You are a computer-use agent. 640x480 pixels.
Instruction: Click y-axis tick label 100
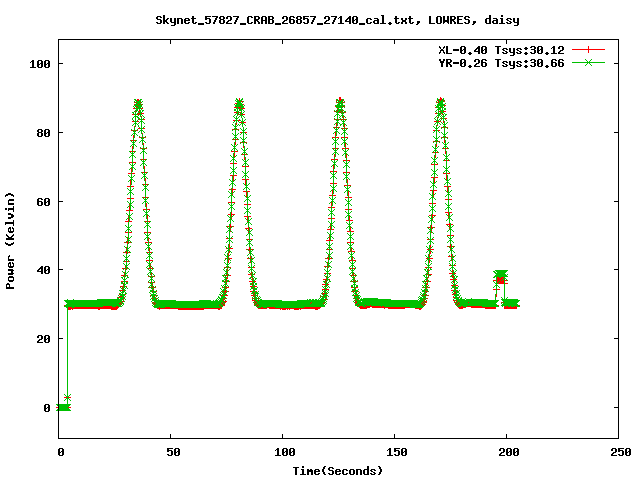click(40, 64)
